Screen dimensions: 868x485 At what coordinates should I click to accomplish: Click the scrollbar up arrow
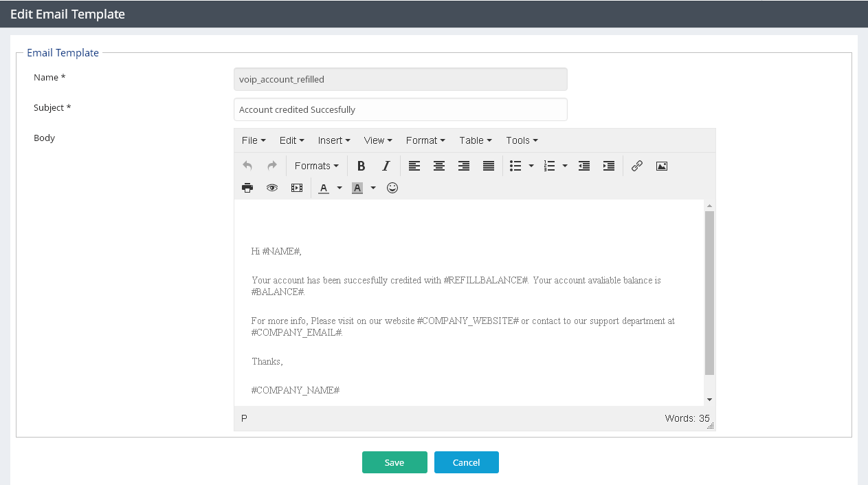[709, 206]
